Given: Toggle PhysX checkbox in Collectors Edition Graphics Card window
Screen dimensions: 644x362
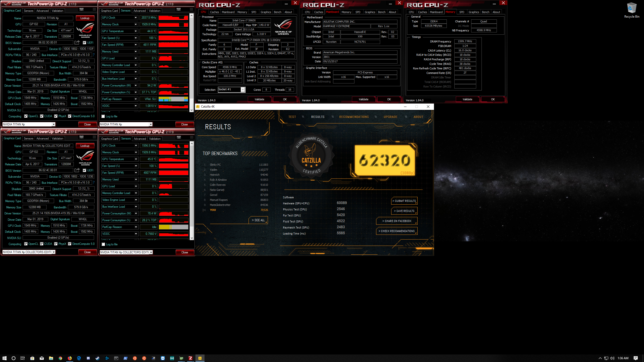Looking at the screenshot, I should (x=56, y=244).
